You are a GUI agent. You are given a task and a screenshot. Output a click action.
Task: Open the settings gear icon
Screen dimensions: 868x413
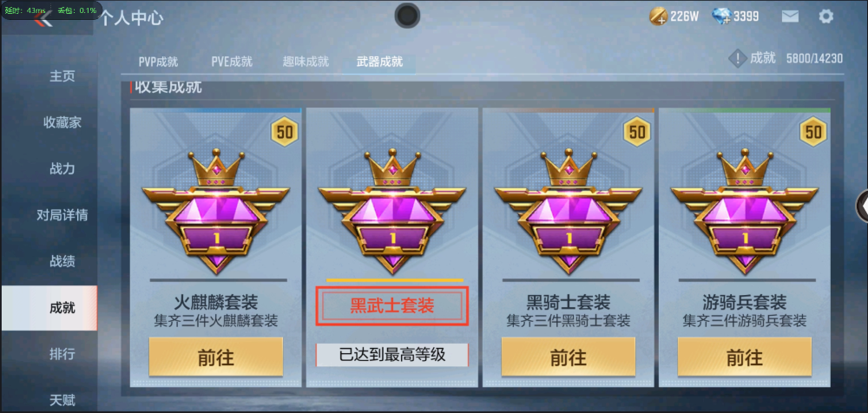tap(825, 16)
